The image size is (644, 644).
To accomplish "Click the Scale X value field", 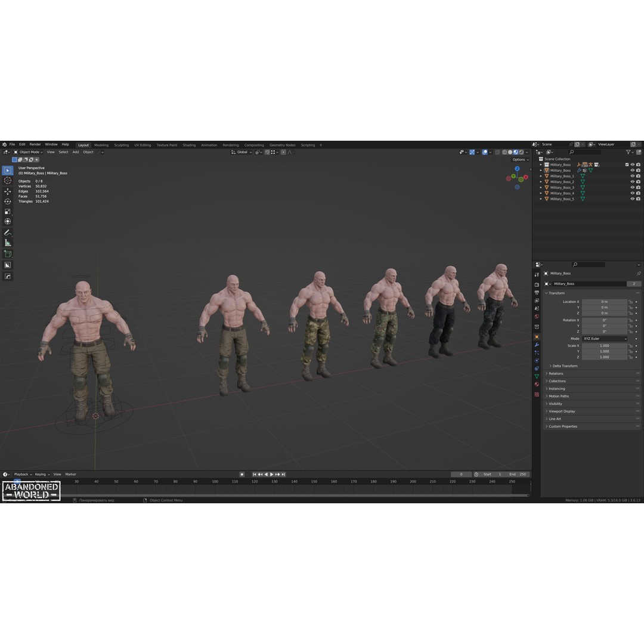I will [x=605, y=346].
